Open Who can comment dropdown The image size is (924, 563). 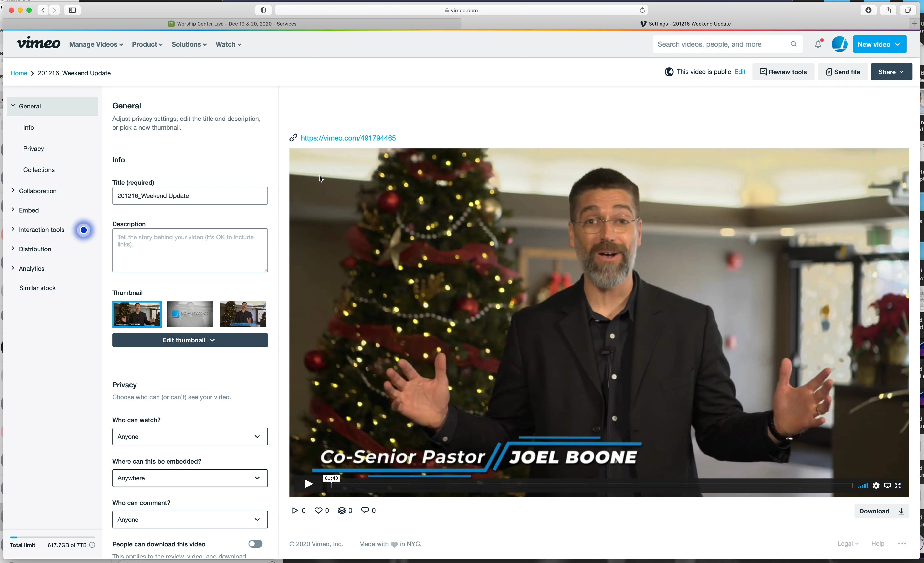(x=190, y=520)
